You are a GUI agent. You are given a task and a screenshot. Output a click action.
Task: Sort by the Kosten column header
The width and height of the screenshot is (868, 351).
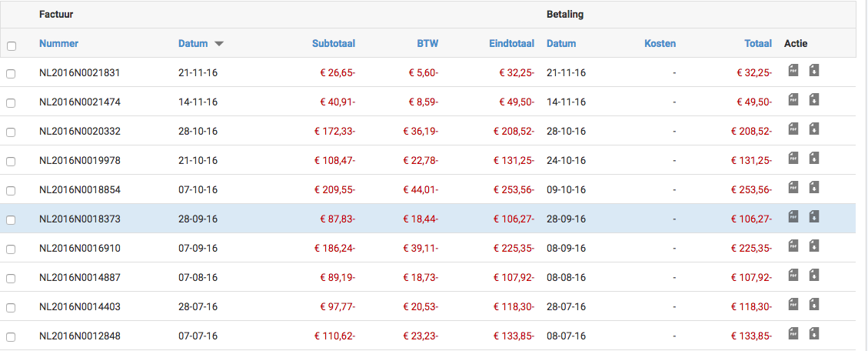[x=660, y=43]
